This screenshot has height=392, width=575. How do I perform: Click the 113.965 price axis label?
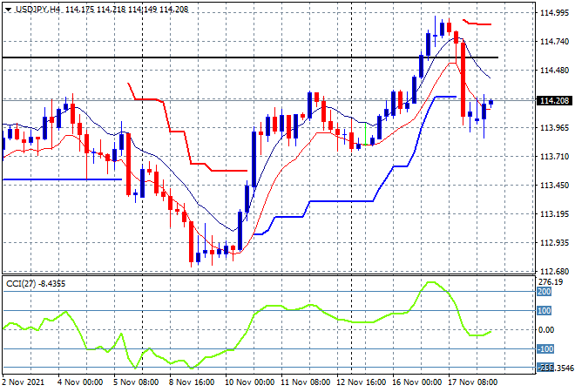coord(554,127)
